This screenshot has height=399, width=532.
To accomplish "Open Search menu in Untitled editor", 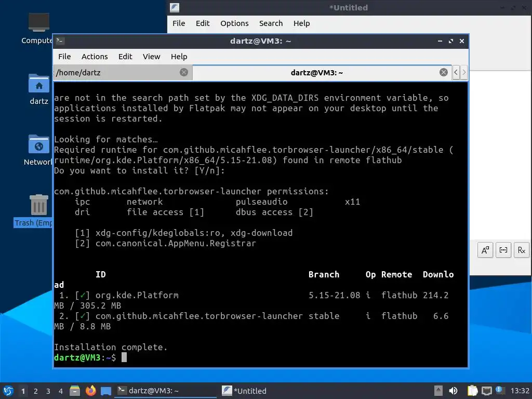I will [x=271, y=23].
